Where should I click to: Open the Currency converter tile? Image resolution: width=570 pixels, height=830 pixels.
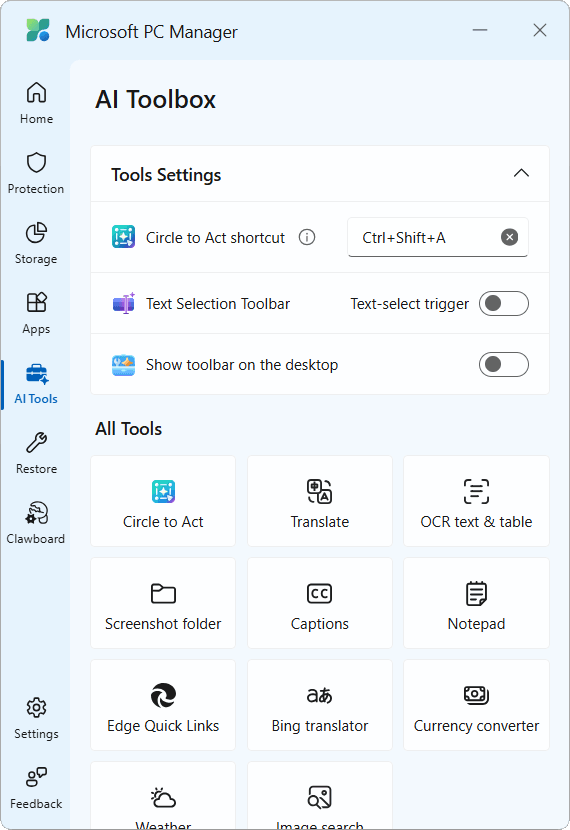click(x=476, y=705)
